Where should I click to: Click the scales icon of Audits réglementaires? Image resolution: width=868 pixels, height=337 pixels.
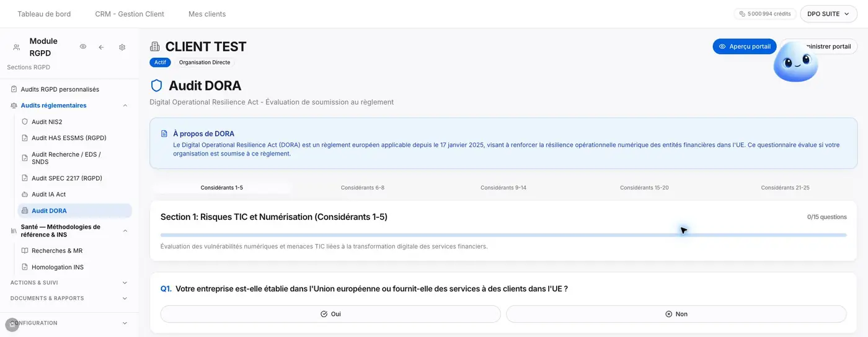(x=14, y=105)
